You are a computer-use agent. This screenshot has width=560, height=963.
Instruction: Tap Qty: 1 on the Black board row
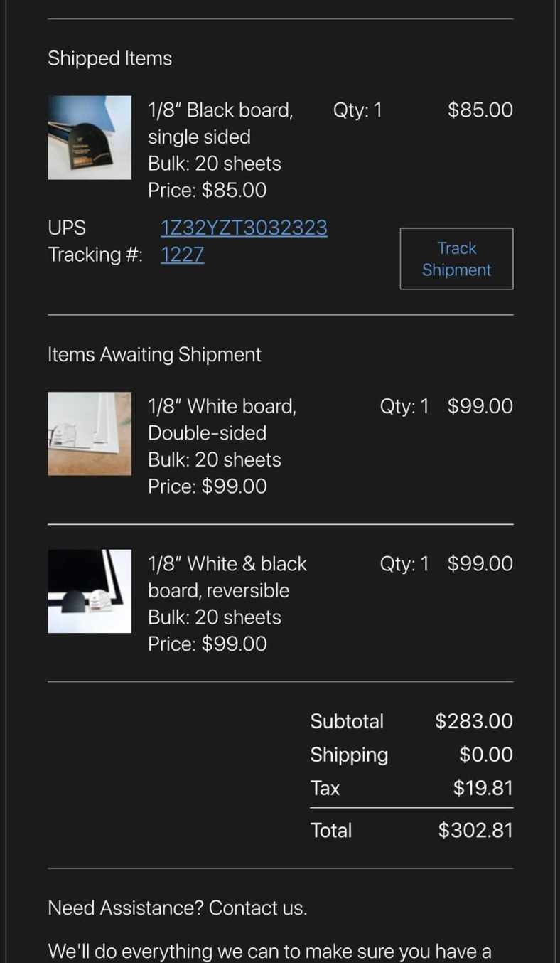coord(357,110)
